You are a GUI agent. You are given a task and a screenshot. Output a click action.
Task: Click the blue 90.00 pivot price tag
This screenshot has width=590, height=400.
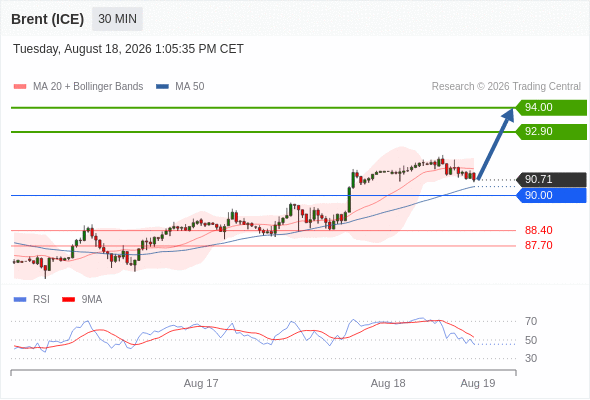pyautogui.click(x=552, y=195)
